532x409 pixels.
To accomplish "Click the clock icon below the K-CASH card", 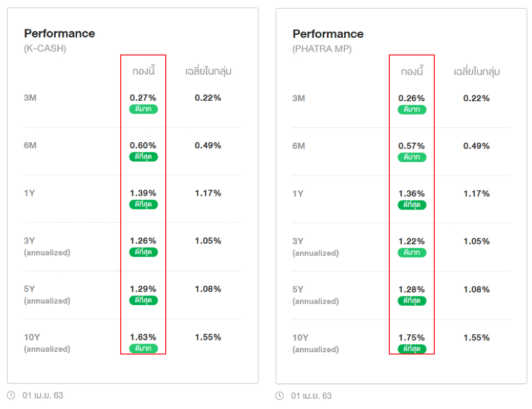I will [x=11, y=395].
